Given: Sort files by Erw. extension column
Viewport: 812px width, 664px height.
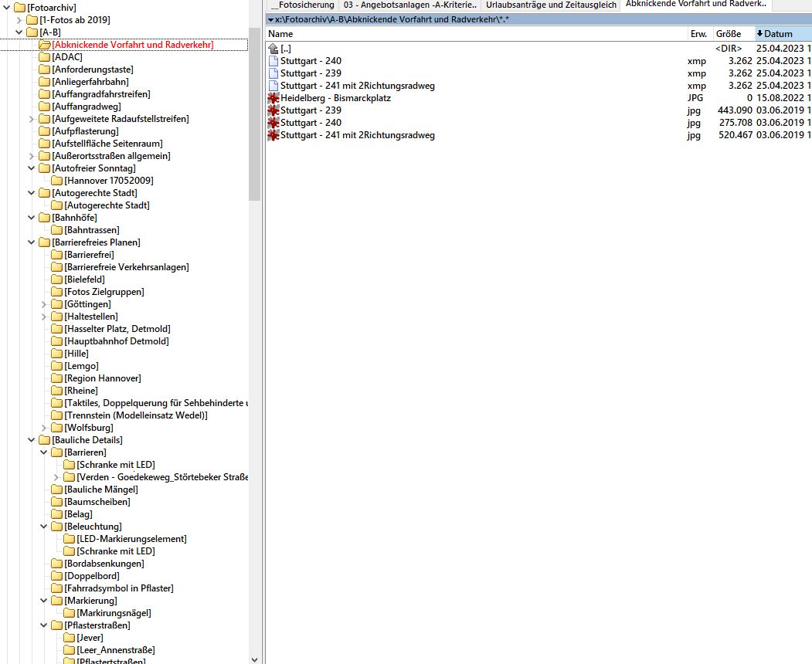Looking at the screenshot, I should [700, 34].
